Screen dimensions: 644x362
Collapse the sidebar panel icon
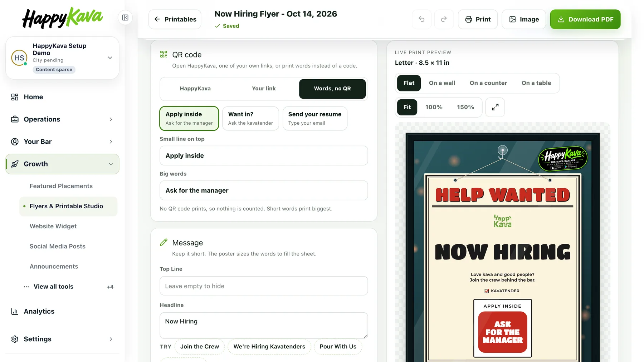125,18
